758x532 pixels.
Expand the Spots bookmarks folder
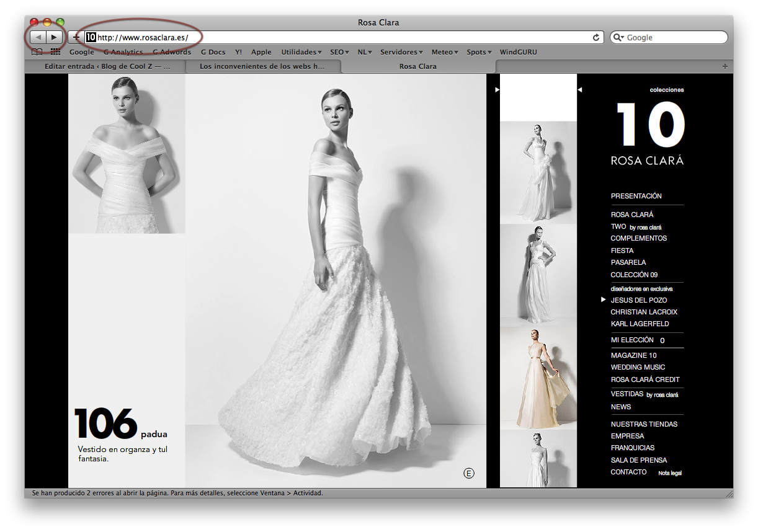pos(479,52)
